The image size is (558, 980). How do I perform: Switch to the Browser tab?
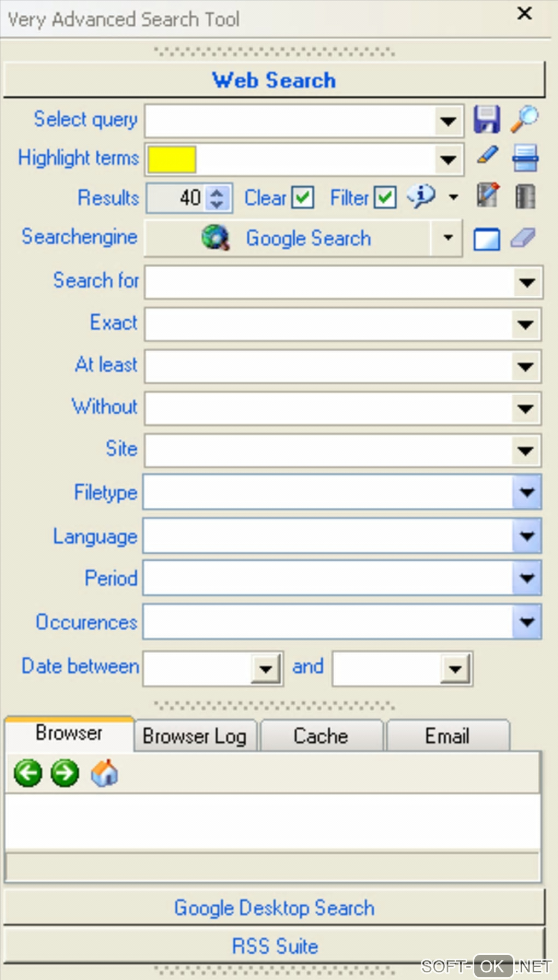(x=69, y=733)
